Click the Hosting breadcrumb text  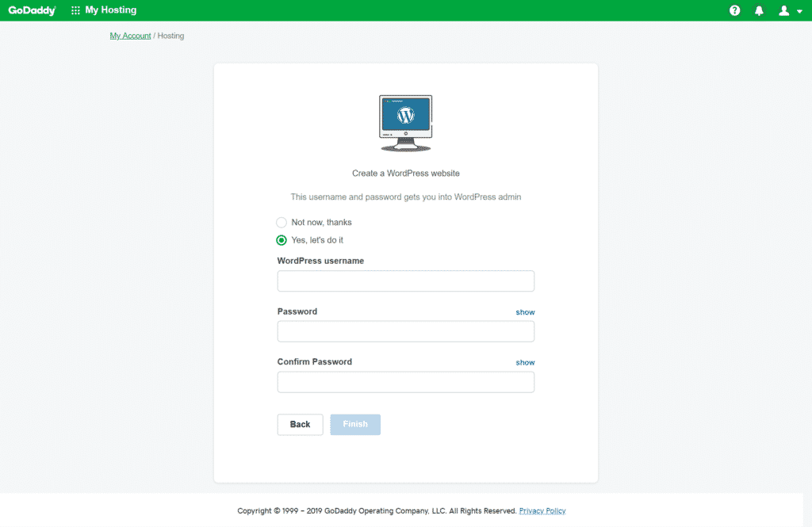(x=171, y=36)
